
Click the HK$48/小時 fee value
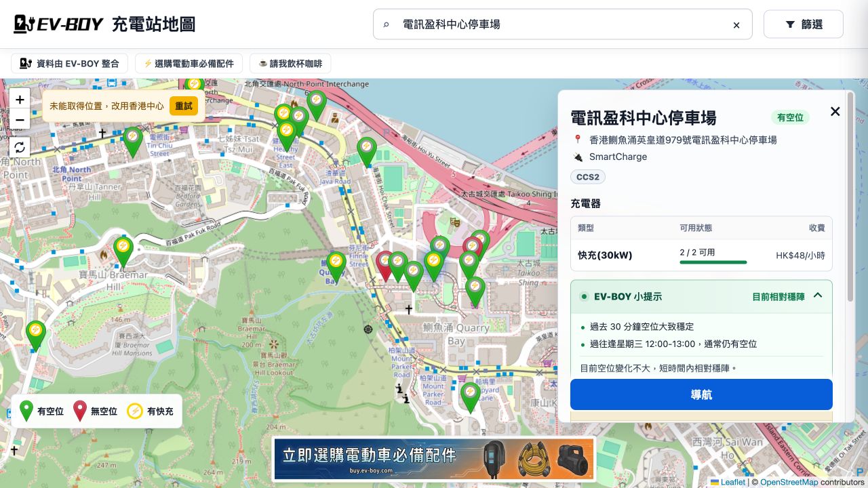click(800, 256)
